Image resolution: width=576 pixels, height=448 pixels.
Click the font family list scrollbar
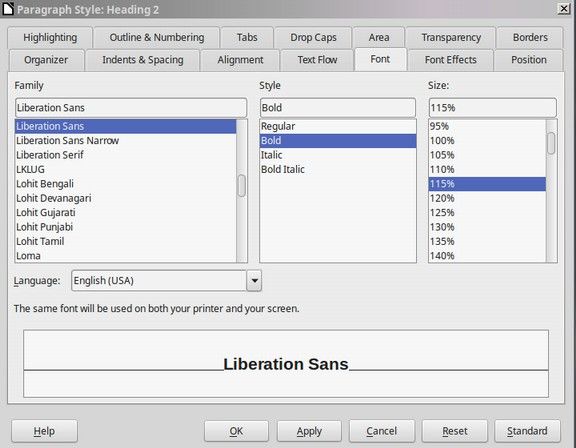tap(242, 191)
